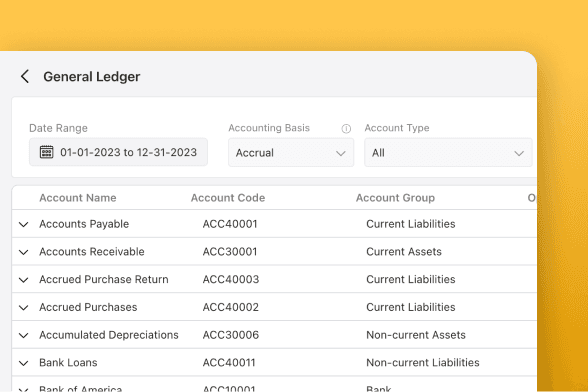
Task: Sort by the Account Name column header
Action: click(x=78, y=198)
